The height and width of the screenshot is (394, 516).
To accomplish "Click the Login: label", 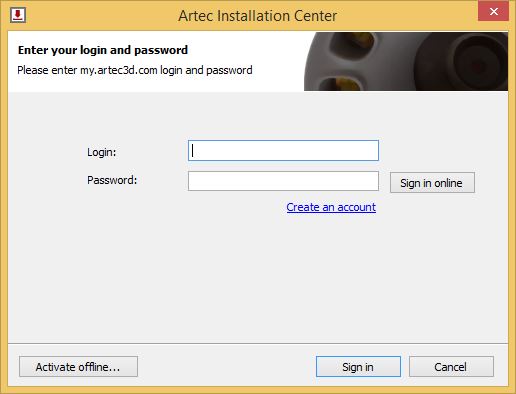I will tap(102, 152).
